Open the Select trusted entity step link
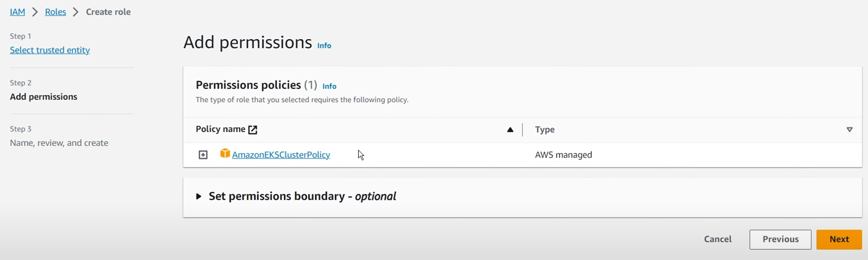The image size is (868, 260). tap(50, 50)
